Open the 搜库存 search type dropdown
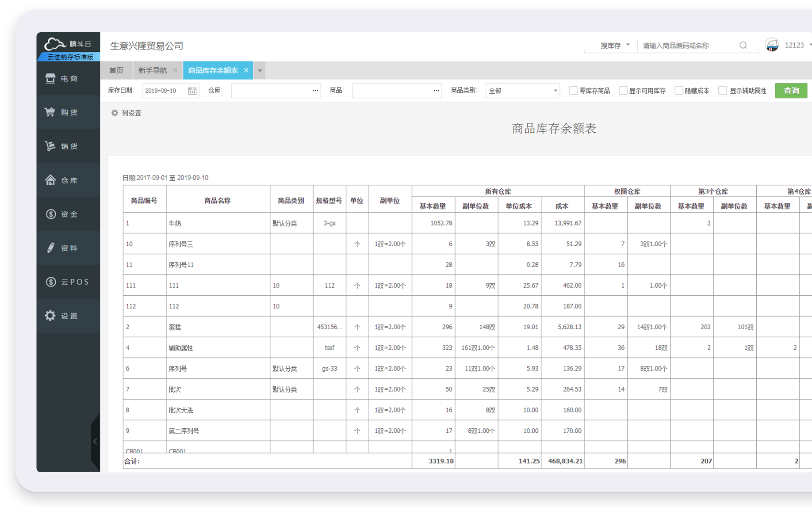The height and width of the screenshot is (507, 812). click(615, 46)
